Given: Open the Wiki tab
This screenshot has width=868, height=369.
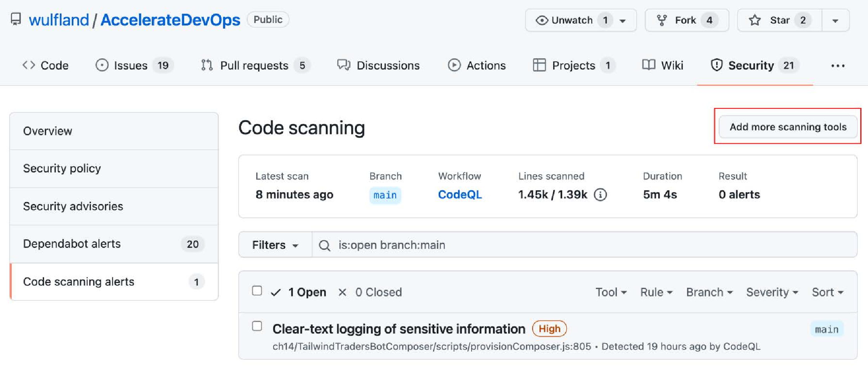Looking at the screenshot, I should pos(663,65).
